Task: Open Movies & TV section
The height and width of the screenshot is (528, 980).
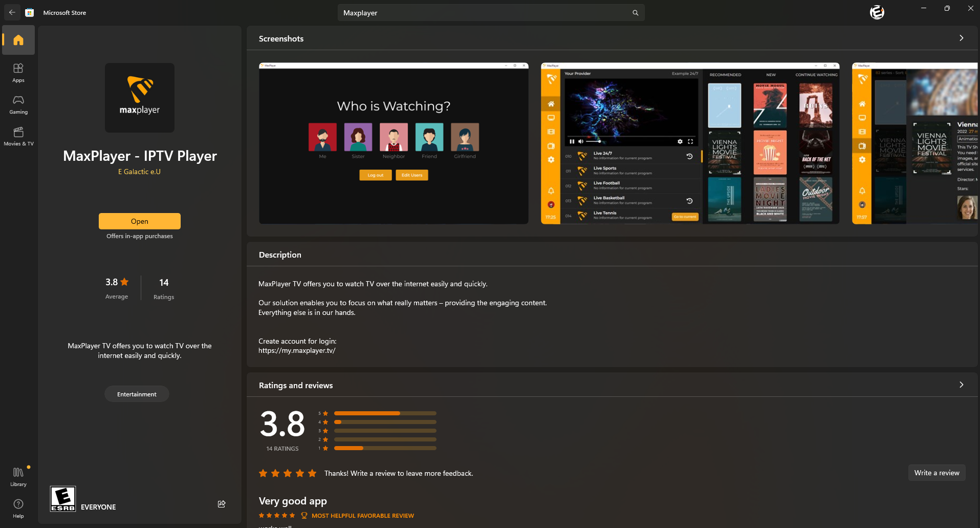Action: 18,136
